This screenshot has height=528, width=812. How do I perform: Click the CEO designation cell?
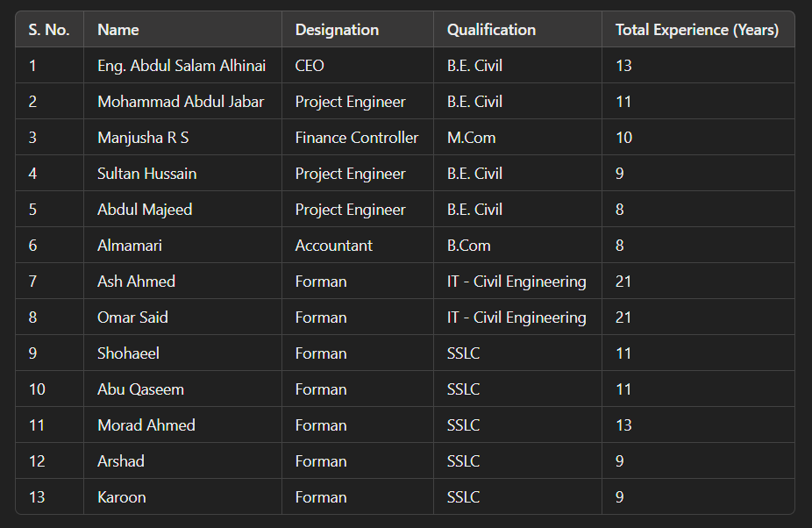tap(310, 66)
